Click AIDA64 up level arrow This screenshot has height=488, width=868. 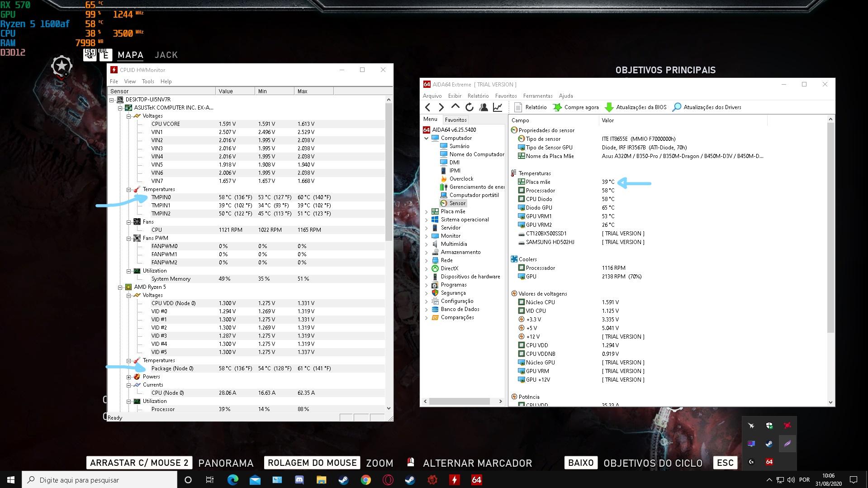(455, 107)
